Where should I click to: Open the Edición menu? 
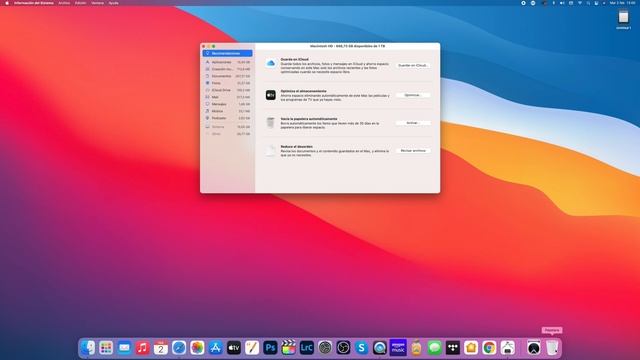point(80,3)
